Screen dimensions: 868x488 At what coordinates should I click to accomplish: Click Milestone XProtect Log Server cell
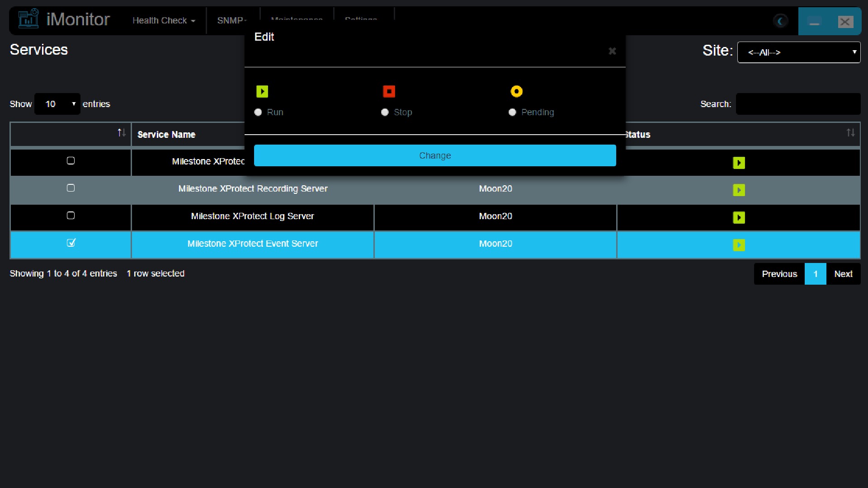pyautogui.click(x=252, y=216)
